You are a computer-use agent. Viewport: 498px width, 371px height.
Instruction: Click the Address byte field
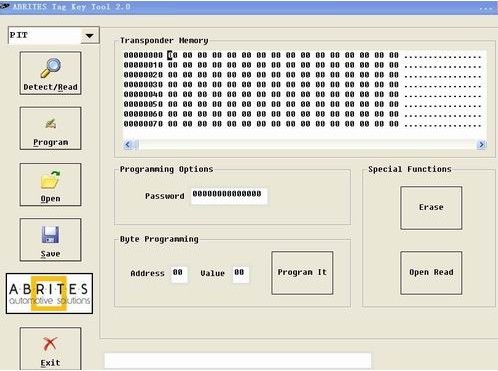point(179,274)
